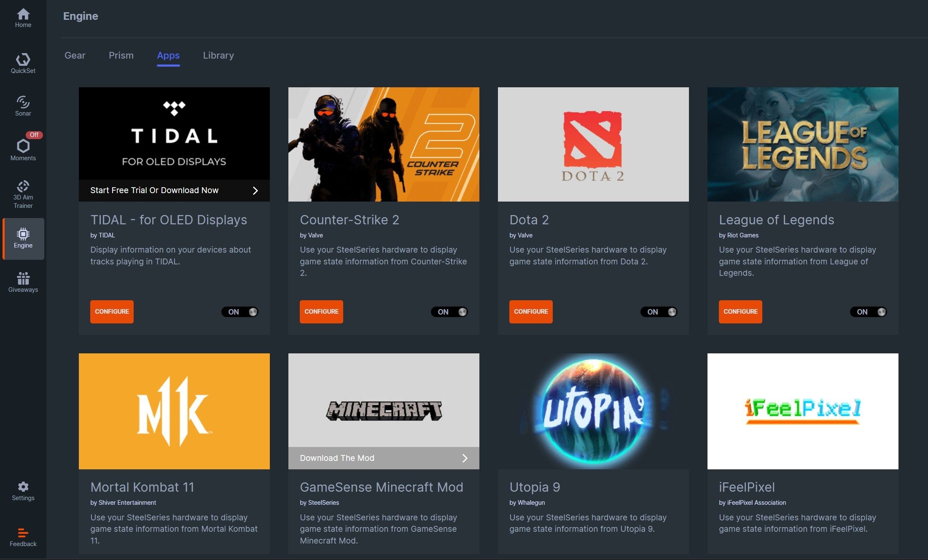Image resolution: width=928 pixels, height=560 pixels.
Task: Launch the 3D Aim Trainer icon
Action: click(x=23, y=195)
